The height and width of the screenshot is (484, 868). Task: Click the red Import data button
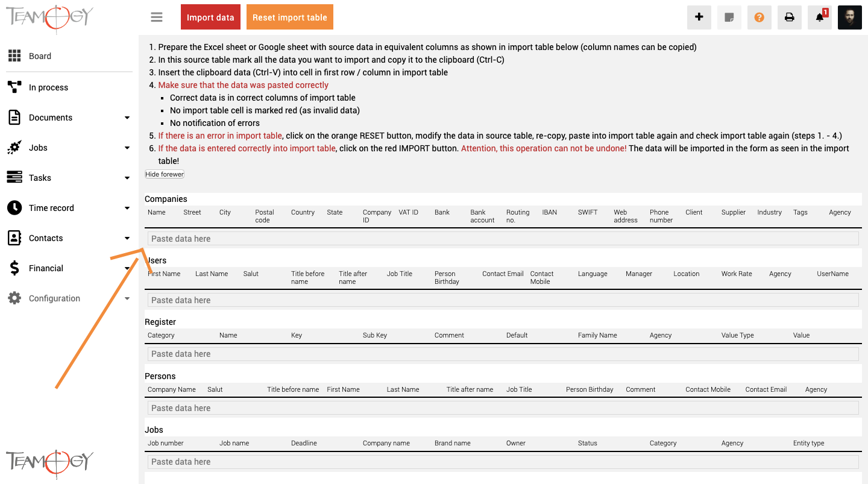[210, 17]
